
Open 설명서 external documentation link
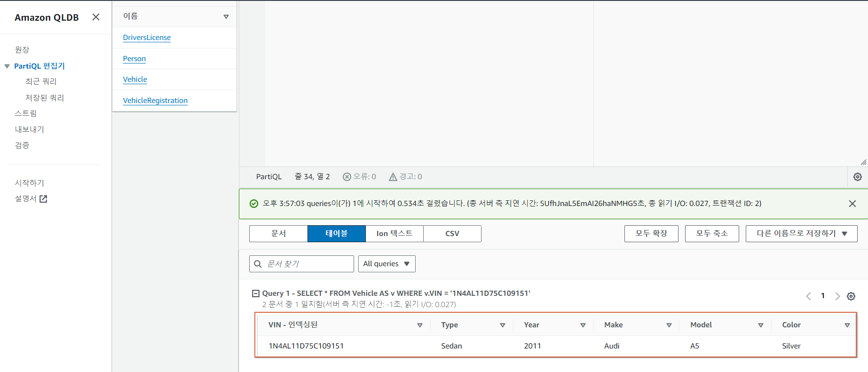26,198
